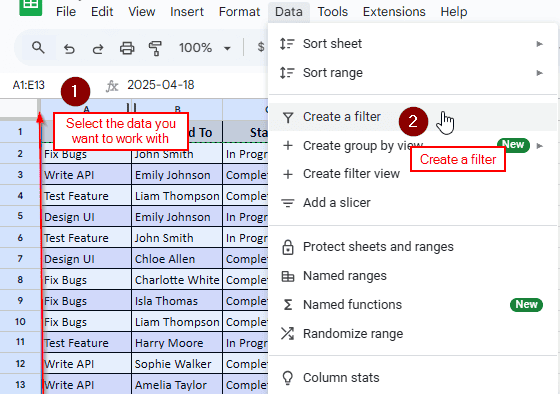This screenshot has width=560, height=394.
Task: Open Named ranges
Action: point(412,276)
